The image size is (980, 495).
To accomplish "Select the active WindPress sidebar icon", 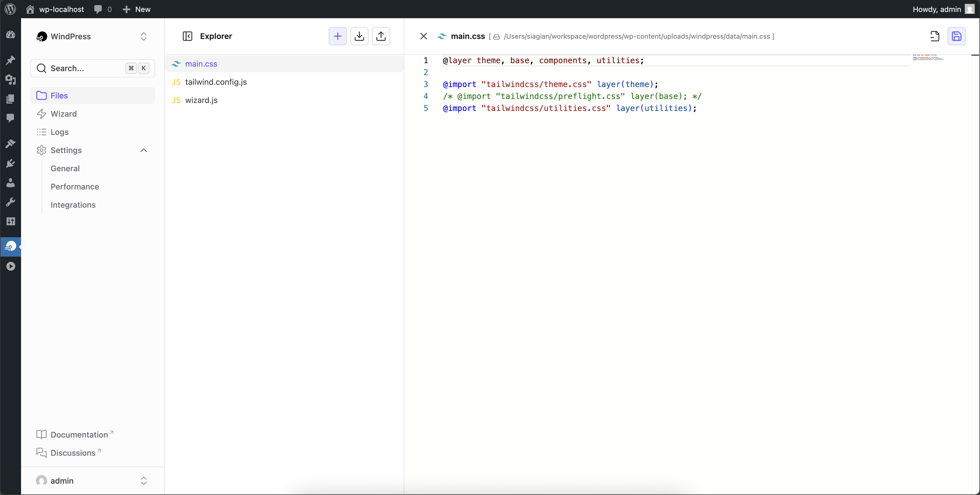I will pos(10,247).
